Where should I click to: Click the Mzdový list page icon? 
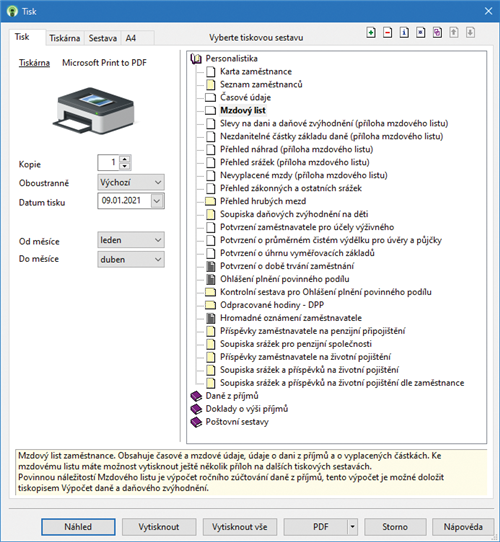click(210, 111)
